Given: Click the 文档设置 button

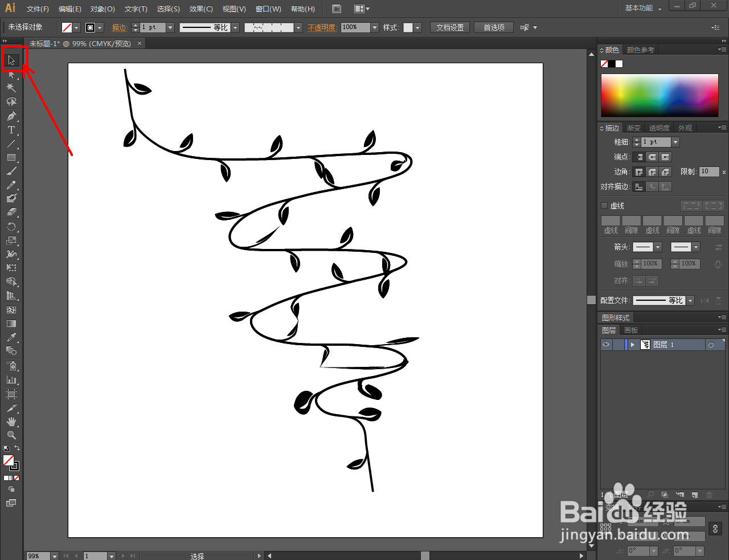Looking at the screenshot, I should (x=450, y=27).
